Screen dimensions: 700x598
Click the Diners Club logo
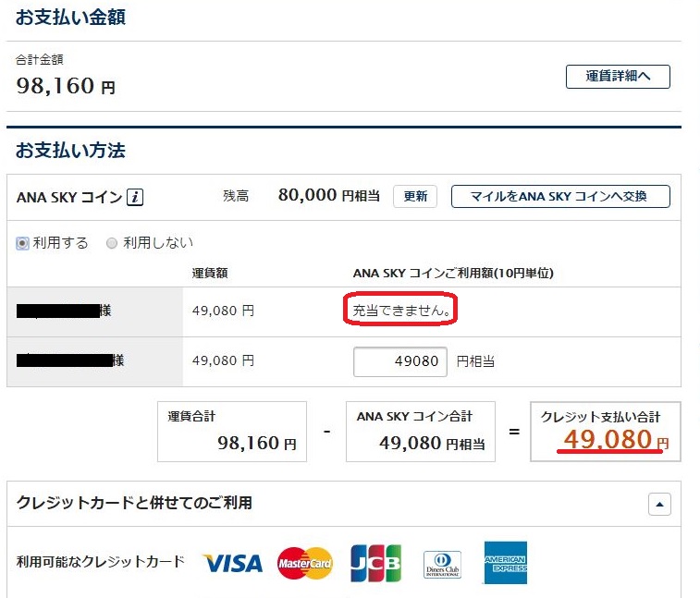442,565
